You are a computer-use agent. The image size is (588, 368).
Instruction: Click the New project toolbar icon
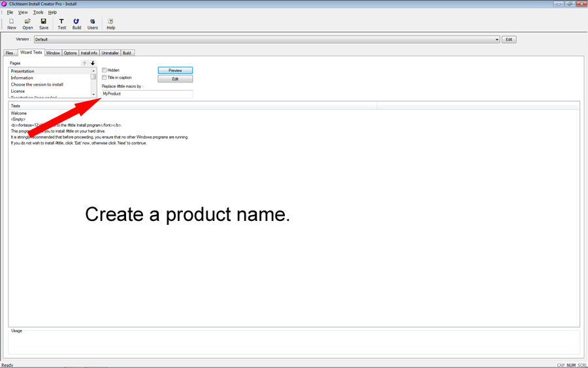12,24
